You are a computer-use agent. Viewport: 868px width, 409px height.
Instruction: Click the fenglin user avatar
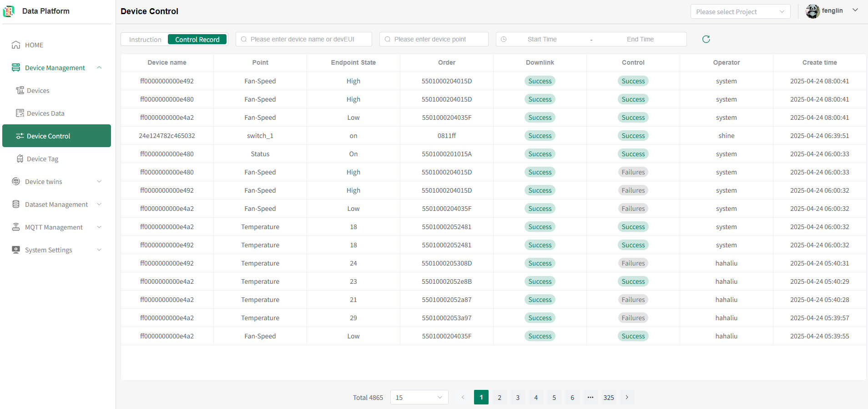coord(812,11)
